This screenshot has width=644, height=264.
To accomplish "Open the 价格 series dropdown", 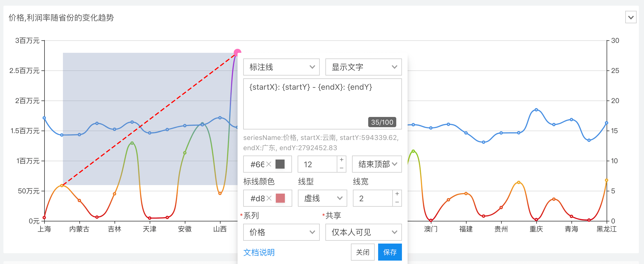I will coord(281,232).
